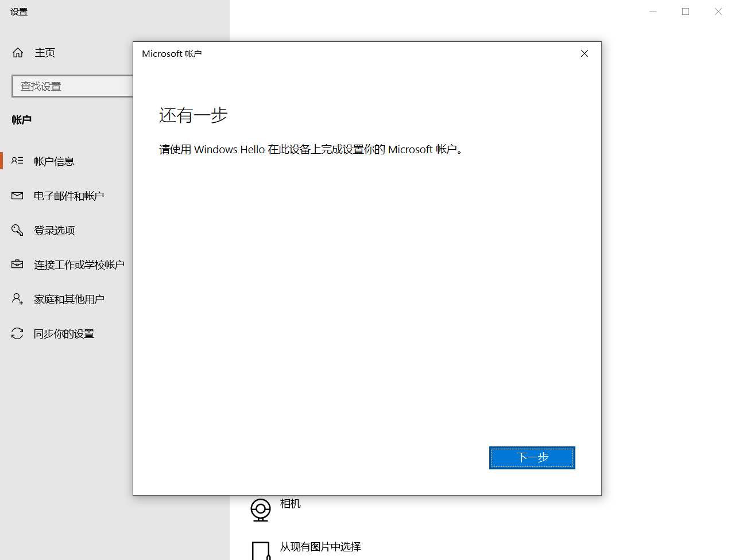Click the key icon for sign-in options
Image resolution: width=735 pixels, height=560 pixels.
point(17,230)
